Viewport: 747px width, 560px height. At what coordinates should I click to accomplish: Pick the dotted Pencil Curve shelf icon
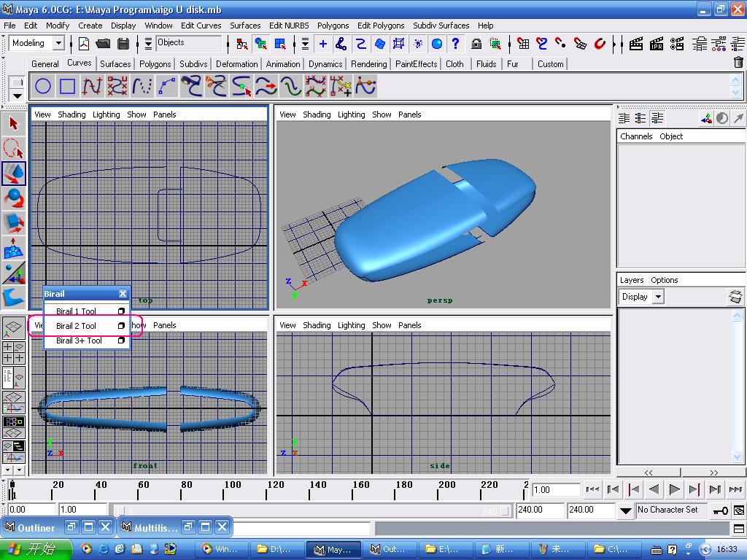(x=142, y=86)
